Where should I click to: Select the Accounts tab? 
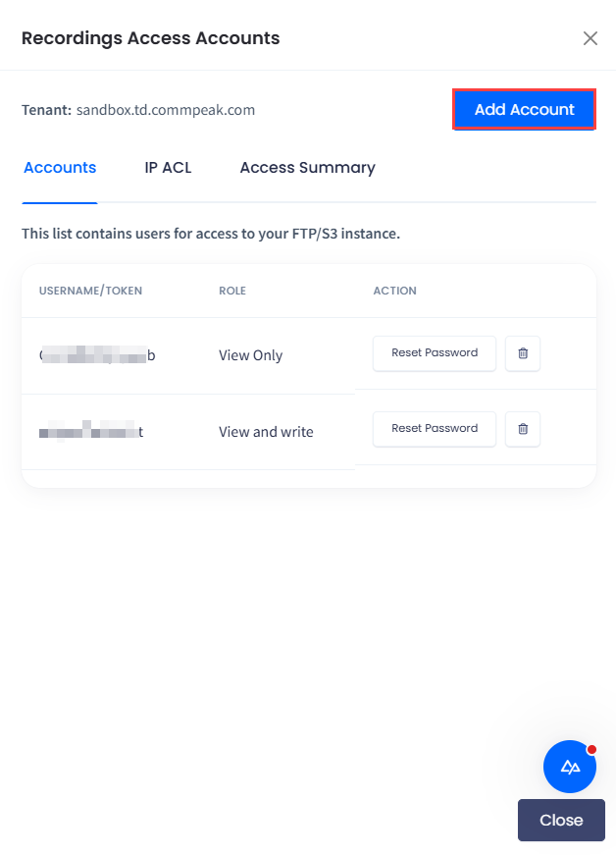coord(59,168)
